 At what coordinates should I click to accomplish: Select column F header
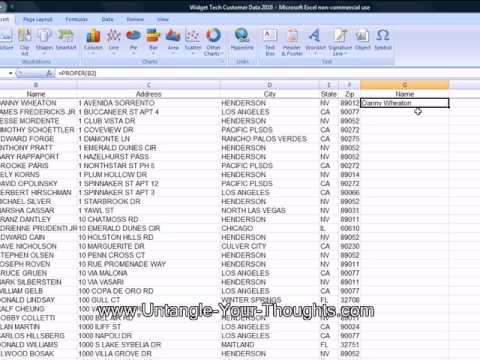pos(350,85)
